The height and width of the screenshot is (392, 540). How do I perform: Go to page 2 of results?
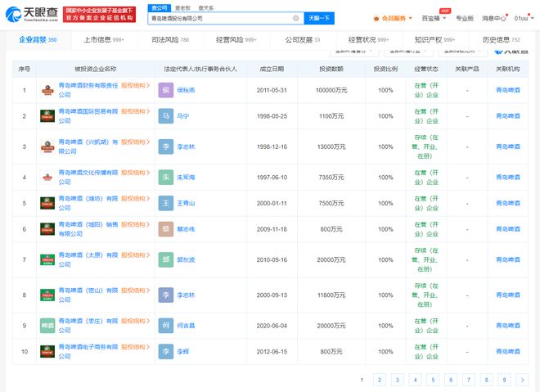380,380
